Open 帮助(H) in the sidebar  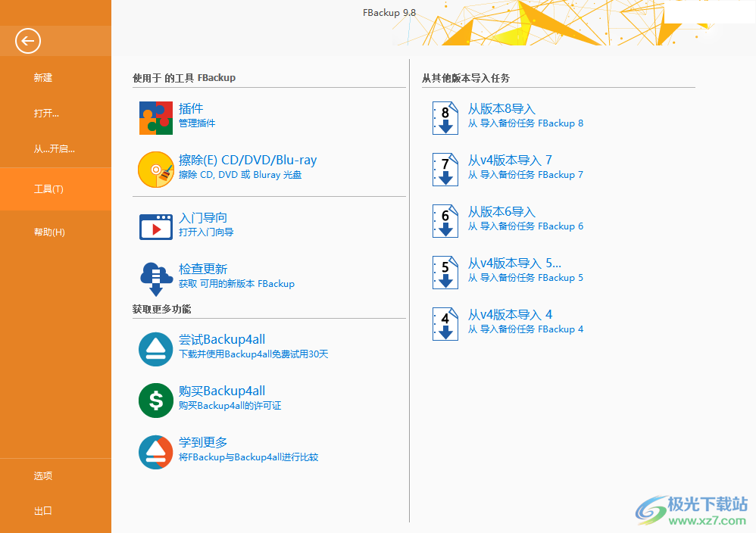(49, 232)
